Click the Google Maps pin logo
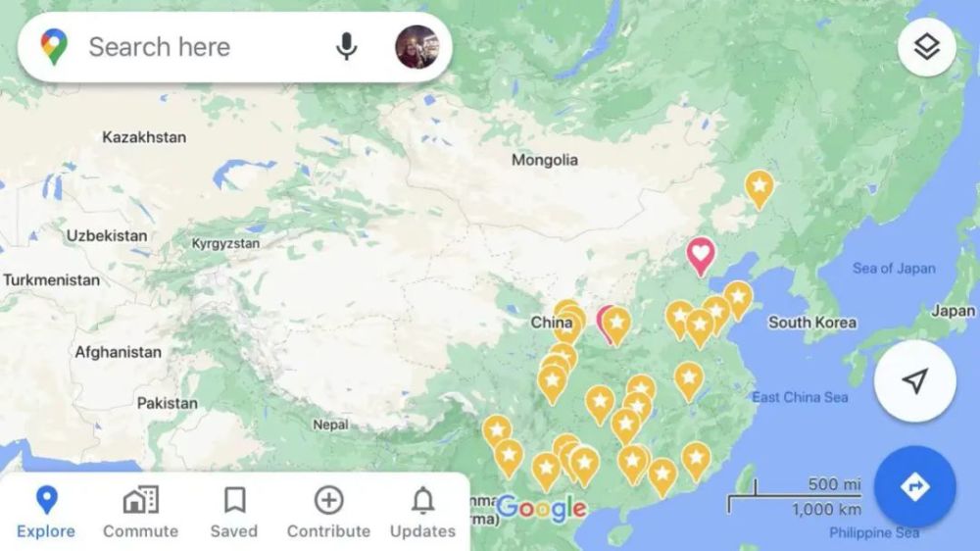This screenshot has width=980, height=551. click(x=54, y=47)
